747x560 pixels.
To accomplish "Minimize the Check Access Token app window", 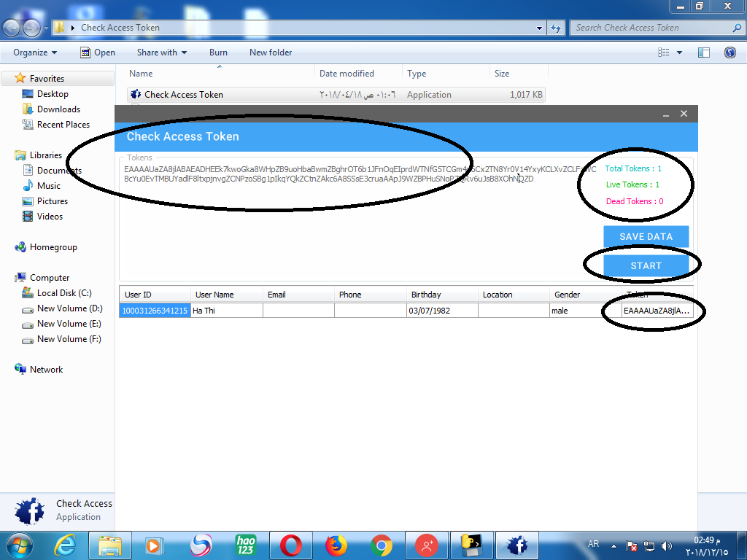I will (666, 114).
